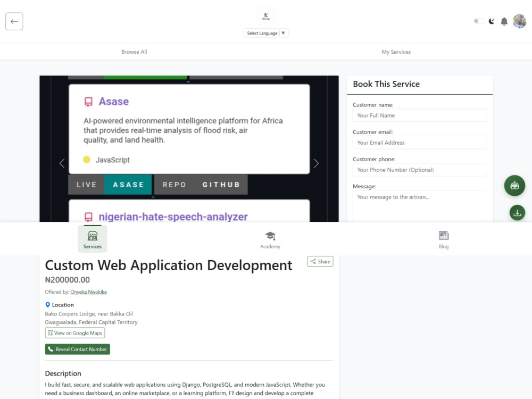Click View on Google Maps

click(75, 333)
